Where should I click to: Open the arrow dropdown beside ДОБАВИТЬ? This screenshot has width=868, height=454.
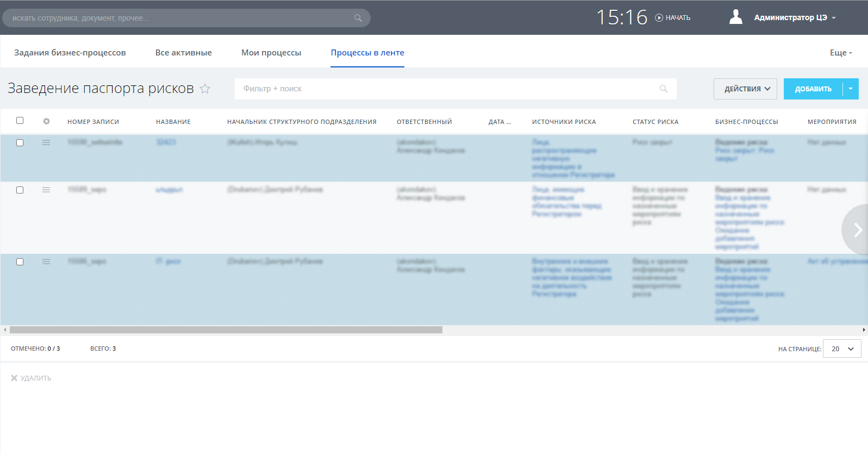[851, 89]
